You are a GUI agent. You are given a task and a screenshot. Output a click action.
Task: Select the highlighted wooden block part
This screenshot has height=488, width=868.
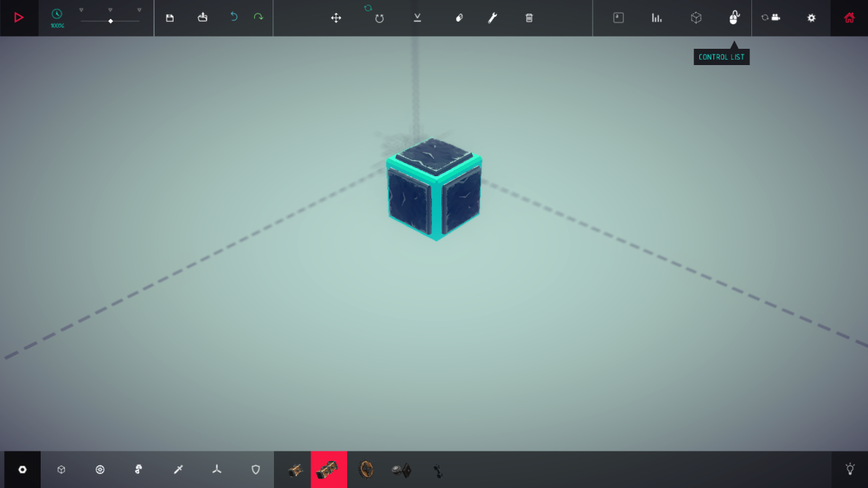coord(328,469)
